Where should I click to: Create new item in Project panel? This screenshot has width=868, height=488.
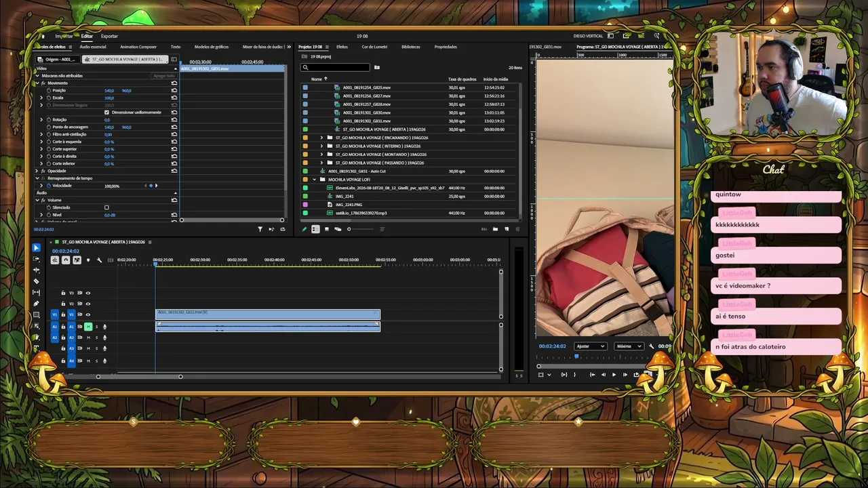(506, 229)
